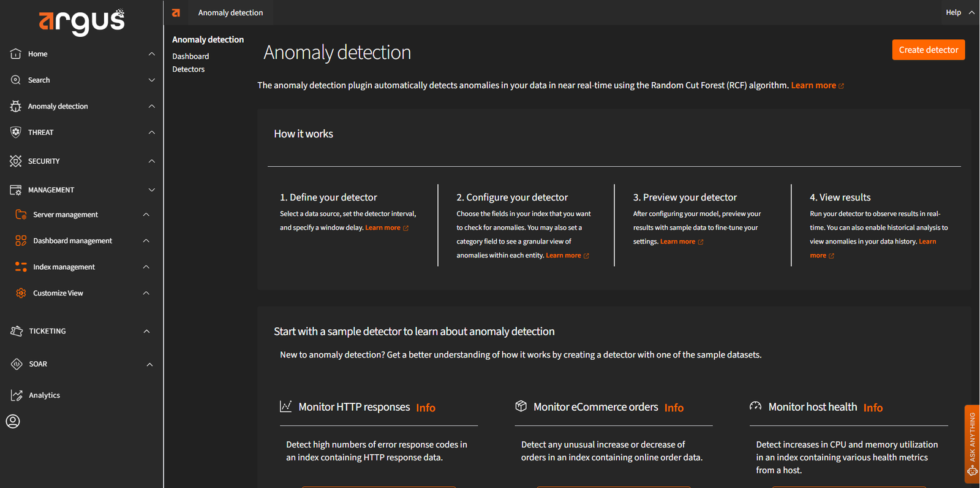Open Info link for Monitor HTTP responses
The height and width of the screenshot is (488, 980).
pyautogui.click(x=426, y=408)
